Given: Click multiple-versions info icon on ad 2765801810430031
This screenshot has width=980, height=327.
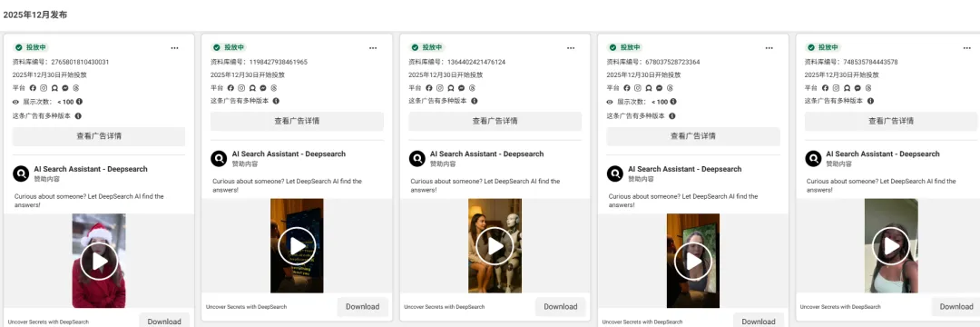Looking at the screenshot, I should click(78, 115).
